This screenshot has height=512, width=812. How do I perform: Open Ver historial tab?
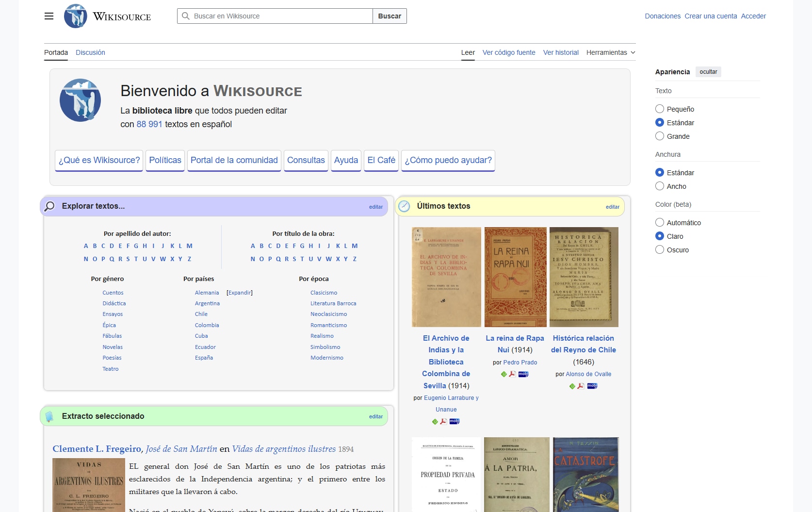pyautogui.click(x=561, y=52)
